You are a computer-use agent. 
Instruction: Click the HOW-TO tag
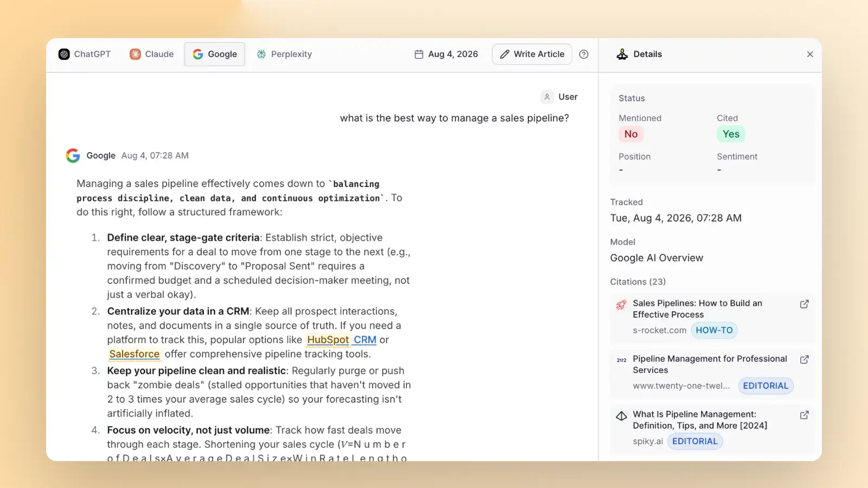714,330
